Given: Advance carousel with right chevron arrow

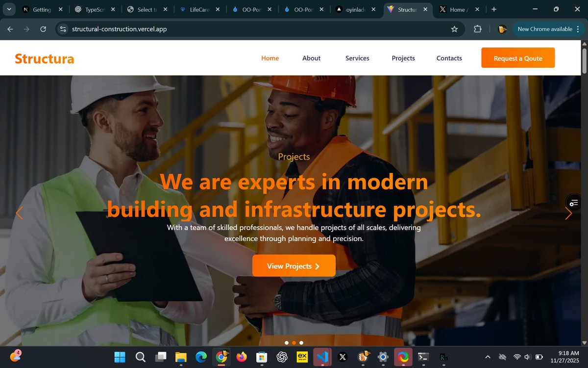Looking at the screenshot, I should (568, 213).
